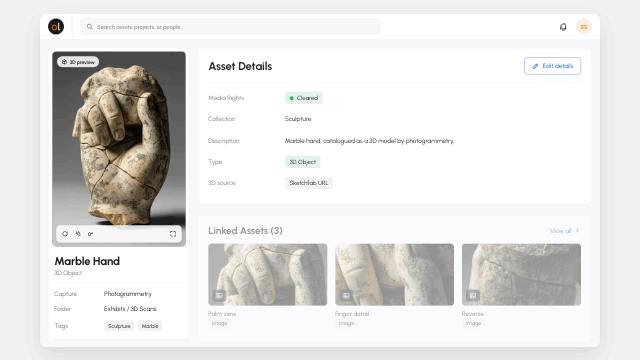Open the Reverse linked asset thumbnail

(x=521, y=275)
